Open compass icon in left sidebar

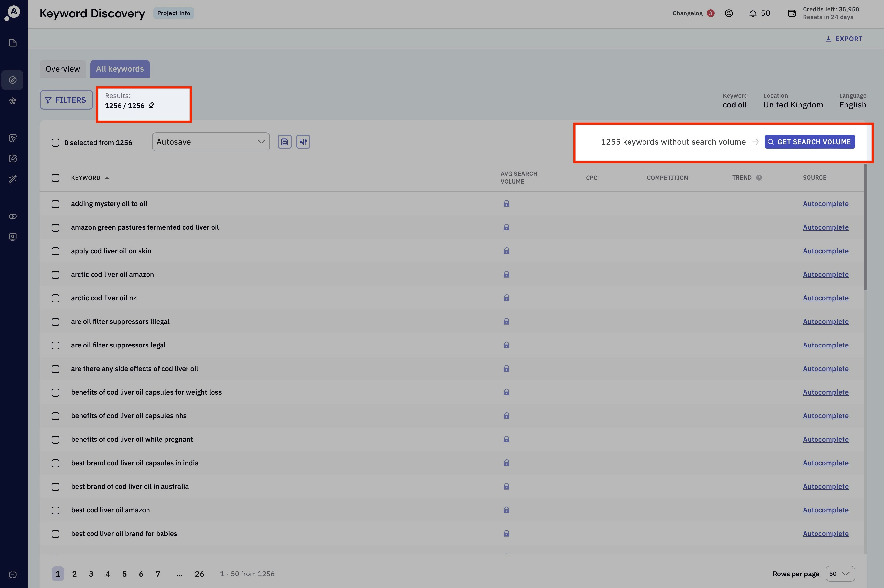[x=13, y=80]
